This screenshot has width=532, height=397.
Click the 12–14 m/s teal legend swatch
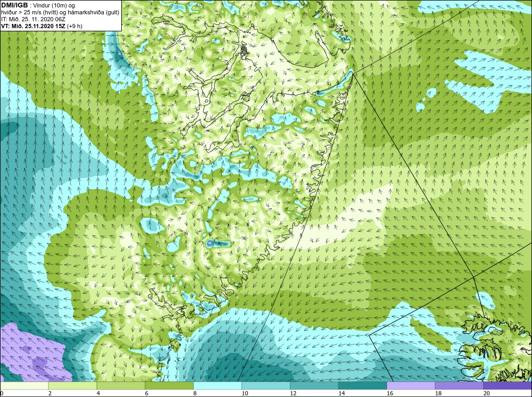click(x=314, y=386)
